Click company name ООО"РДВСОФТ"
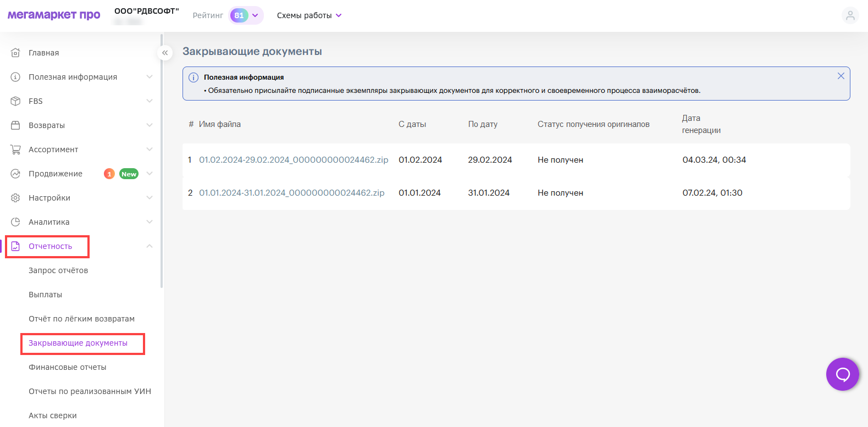The image size is (868, 427). [x=147, y=11]
